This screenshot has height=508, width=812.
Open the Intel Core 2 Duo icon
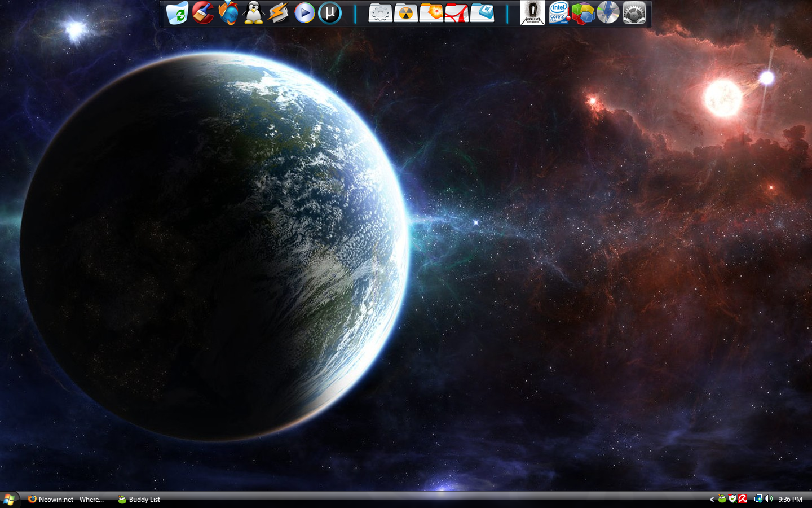click(x=558, y=13)
